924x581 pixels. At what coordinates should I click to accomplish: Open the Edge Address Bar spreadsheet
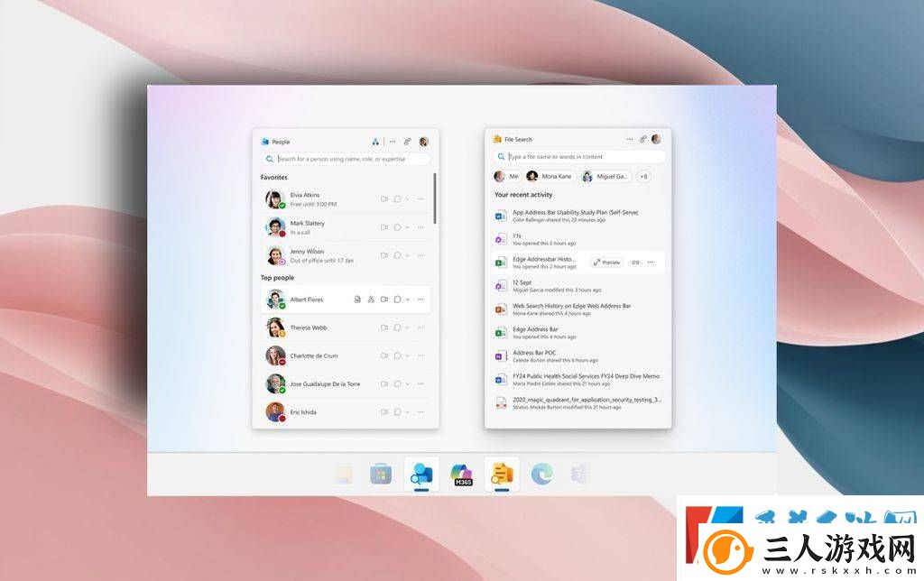click(578, 333)
